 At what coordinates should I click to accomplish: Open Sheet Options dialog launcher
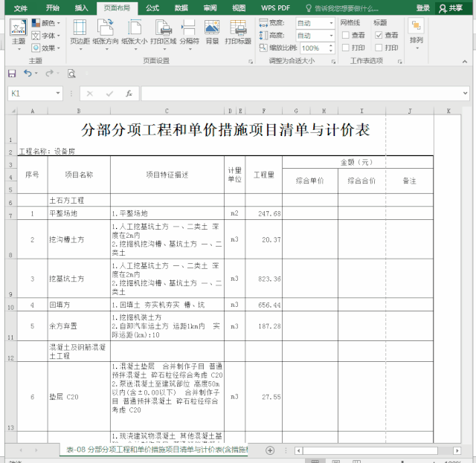400,62
